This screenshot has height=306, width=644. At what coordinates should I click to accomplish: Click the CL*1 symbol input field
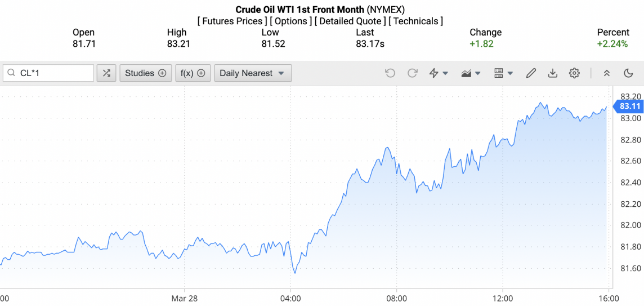pyautogui.click(x=55, y=73)
